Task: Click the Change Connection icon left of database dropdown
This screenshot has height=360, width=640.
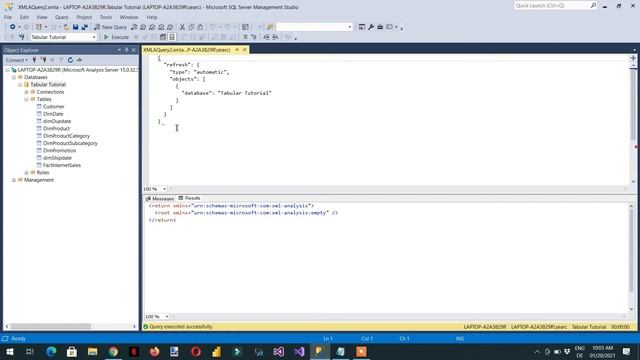Action: pos(21,37)
